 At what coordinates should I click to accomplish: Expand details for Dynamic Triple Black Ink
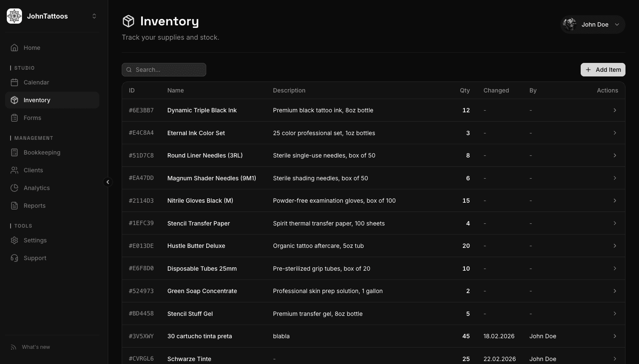point(615,110)
